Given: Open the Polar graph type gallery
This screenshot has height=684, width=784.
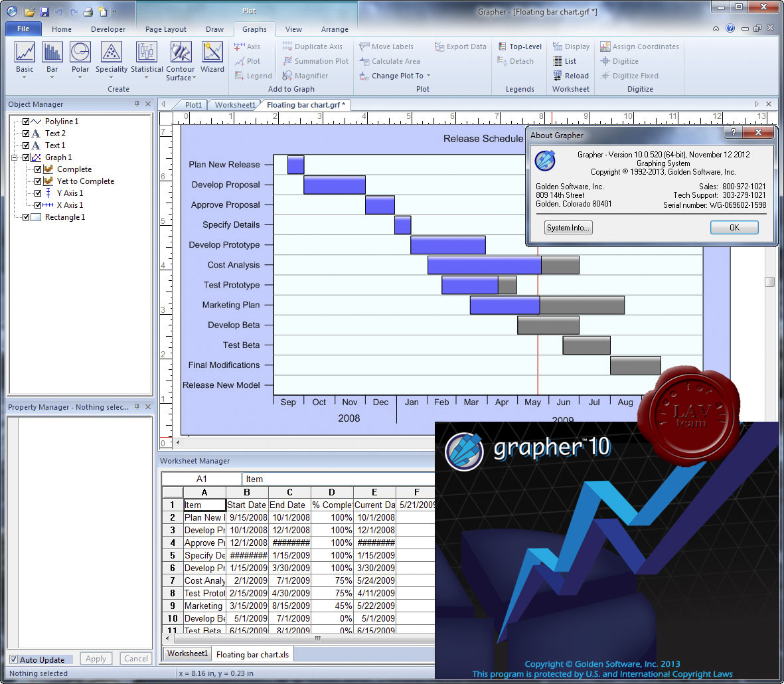Looking at the screenshot, I should (80, 60).
